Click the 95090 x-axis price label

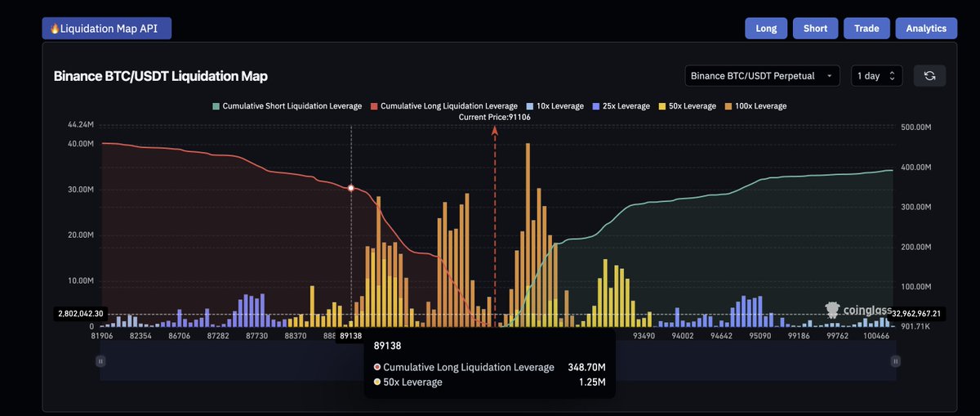(x=759, y=336)
